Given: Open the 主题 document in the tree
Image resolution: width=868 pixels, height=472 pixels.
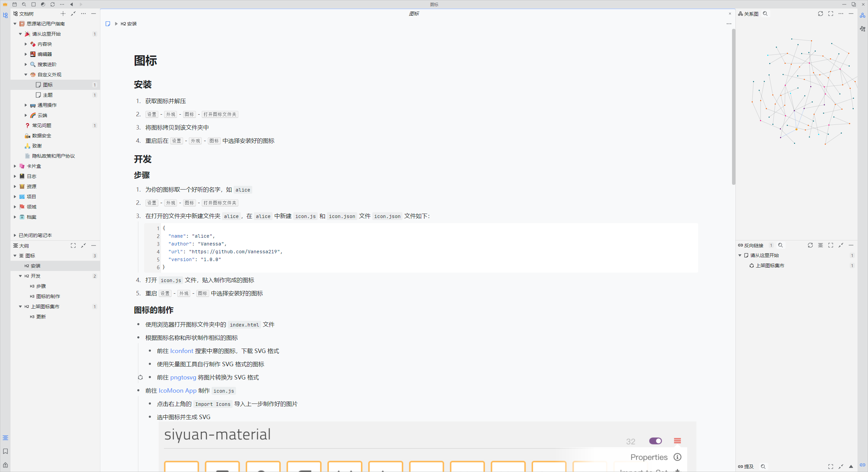Looking at the screenshot, I should (55, 95).
